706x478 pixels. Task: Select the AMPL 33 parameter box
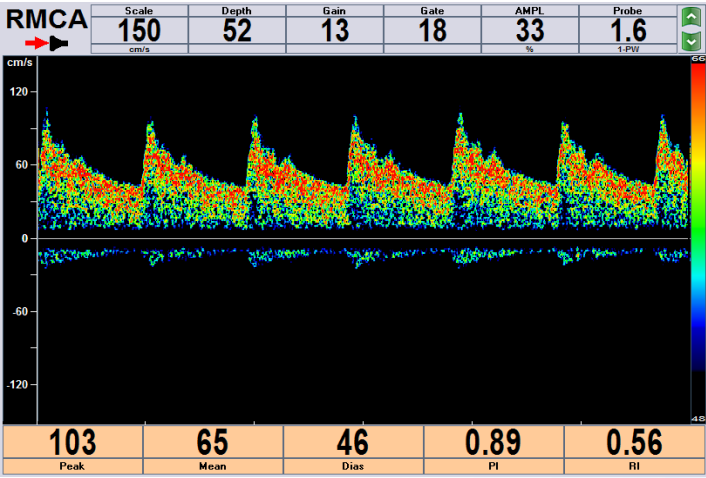(530, 28)
